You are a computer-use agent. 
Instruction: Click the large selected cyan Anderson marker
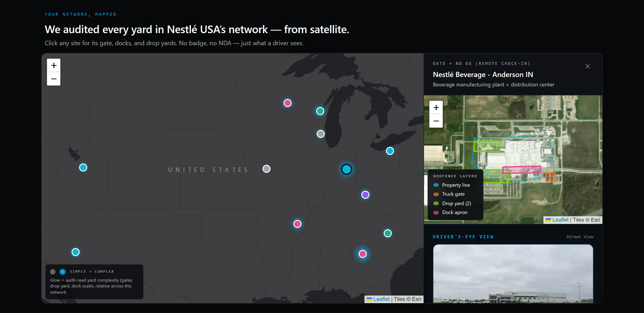pos(347,169)
